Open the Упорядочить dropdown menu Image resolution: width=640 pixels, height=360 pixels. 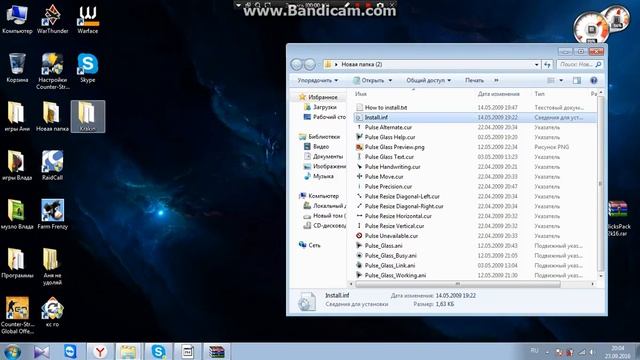click(x=317, y=80)
